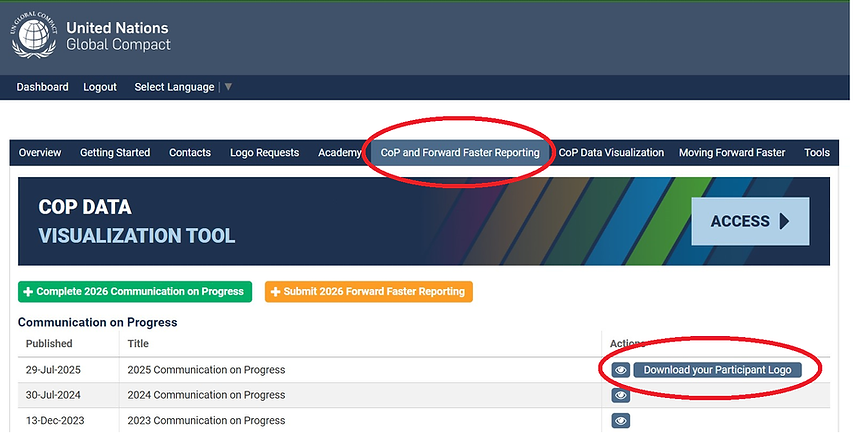Click the UN Global Compact globe logo
Viewport: 853px width, 433px height.
click(x=34, y=35)
